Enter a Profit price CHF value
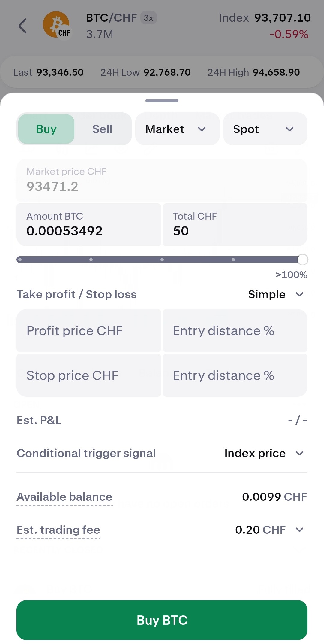The width and height of the screenshot is (324, 644). pos(89,331)
